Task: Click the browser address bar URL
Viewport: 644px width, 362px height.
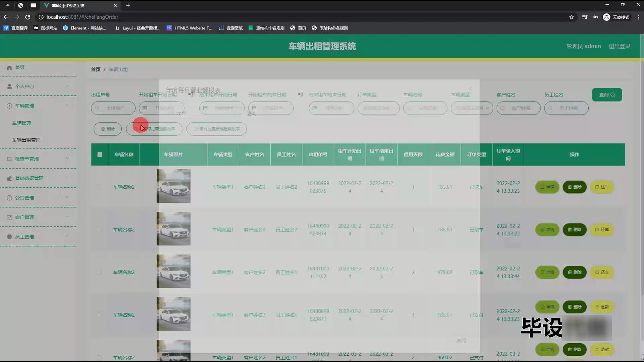Action: pos(82,17)
